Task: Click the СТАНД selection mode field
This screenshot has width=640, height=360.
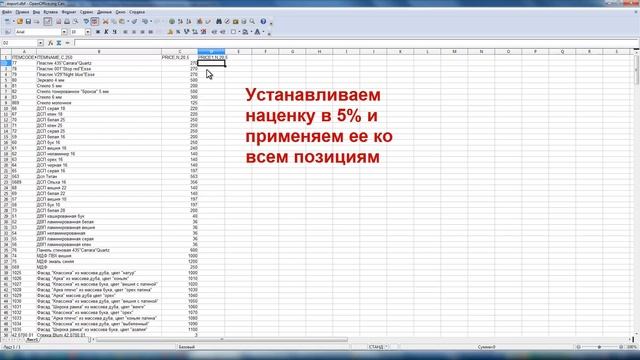Action: point(376,347)
